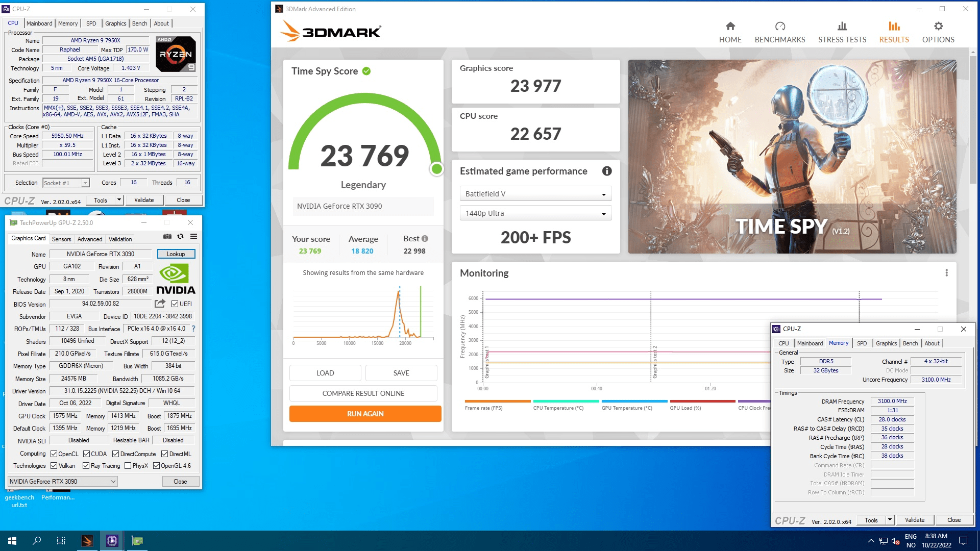The image size is (980, 551).
Task: Click the Time Spy benchmark artwork
Action: (x=792, y=157)
